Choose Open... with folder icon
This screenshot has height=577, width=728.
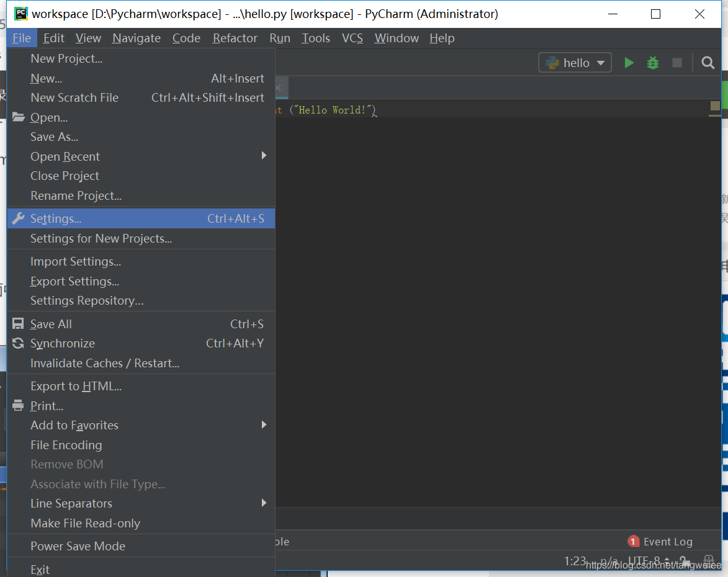[x=141, y=117]
